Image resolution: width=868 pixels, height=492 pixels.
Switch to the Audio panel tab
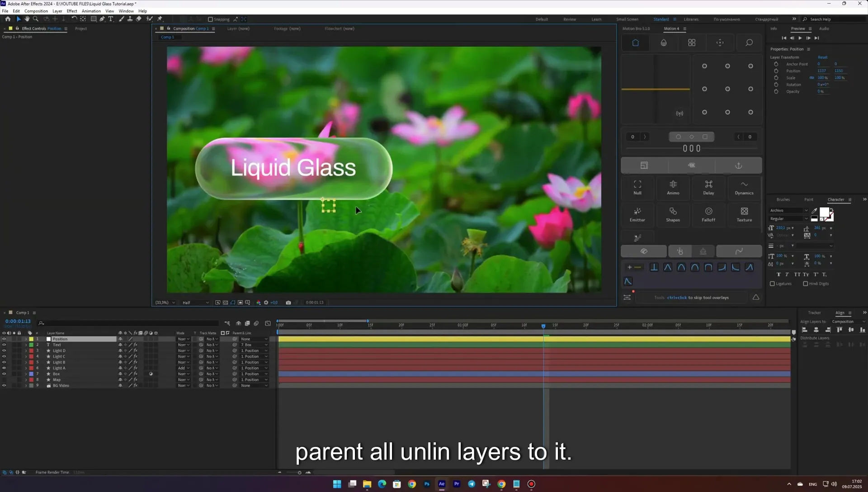(x=824, y=28)
